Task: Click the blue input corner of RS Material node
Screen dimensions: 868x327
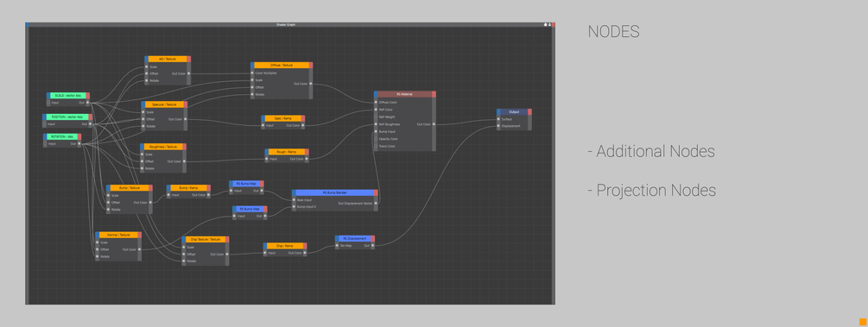Action: click(x=376, y=94)
